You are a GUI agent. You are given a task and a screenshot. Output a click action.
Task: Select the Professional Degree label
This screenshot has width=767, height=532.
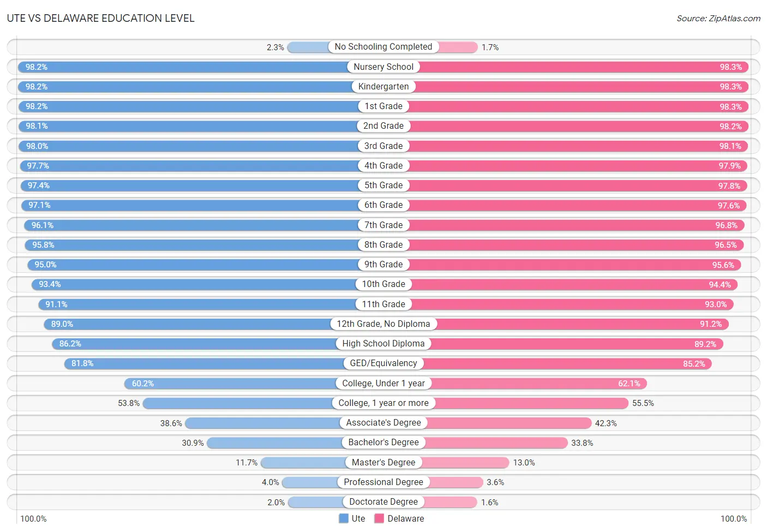click(383, 482)
